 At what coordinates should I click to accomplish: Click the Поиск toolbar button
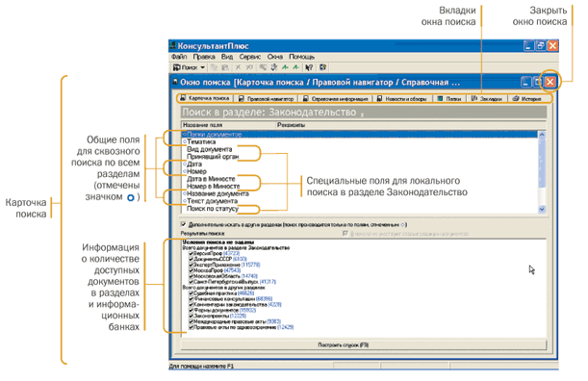pyautogui.click(x=185, y=67)
